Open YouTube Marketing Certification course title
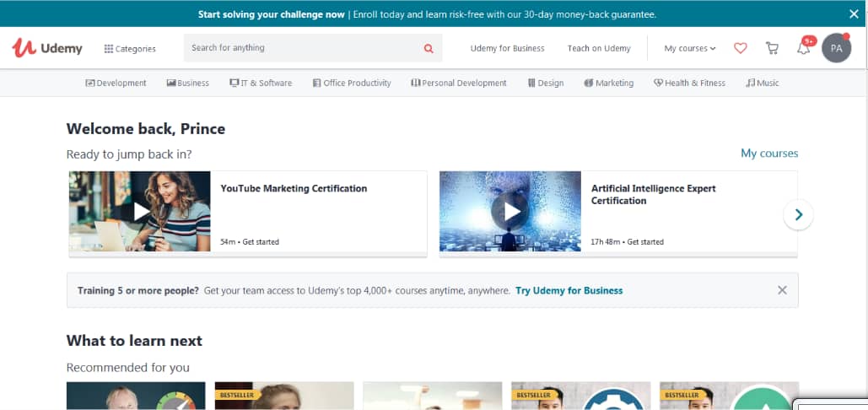 (294, 189)
